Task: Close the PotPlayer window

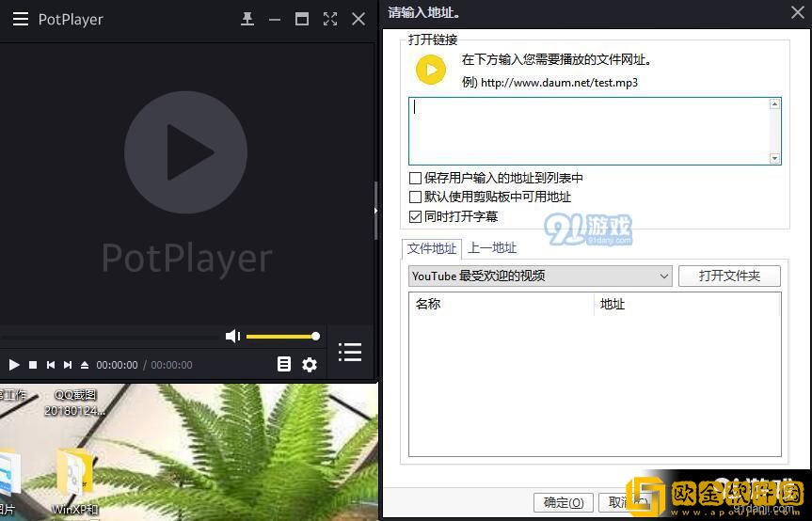Action: point(358,19)
